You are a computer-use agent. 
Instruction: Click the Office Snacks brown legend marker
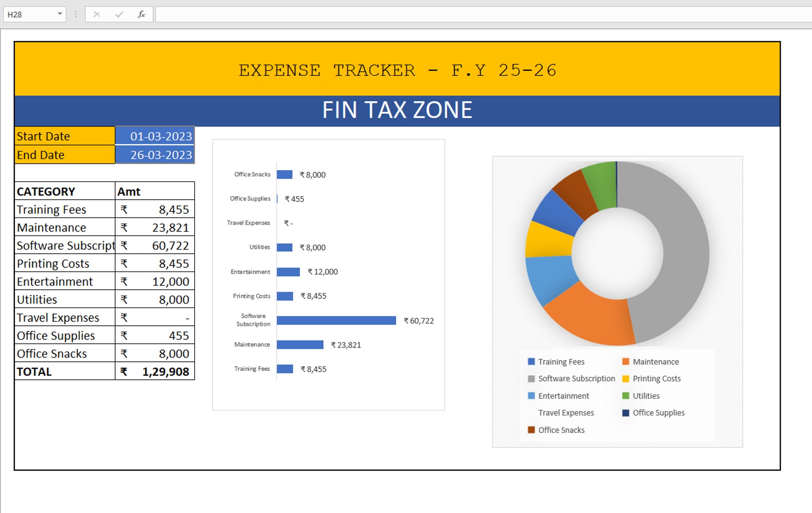[x=531, y=430]
